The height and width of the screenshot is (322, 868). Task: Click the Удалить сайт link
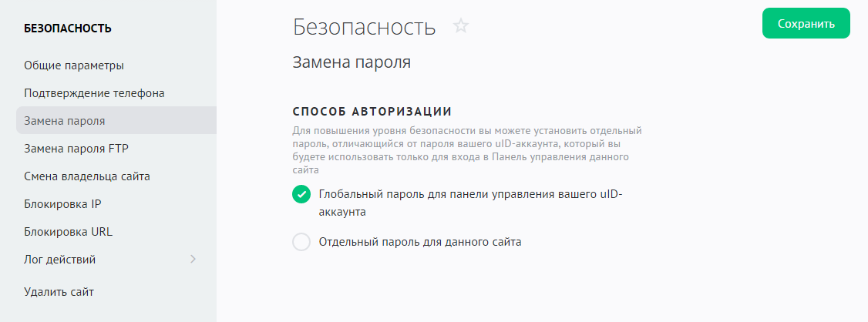point(59,292)
